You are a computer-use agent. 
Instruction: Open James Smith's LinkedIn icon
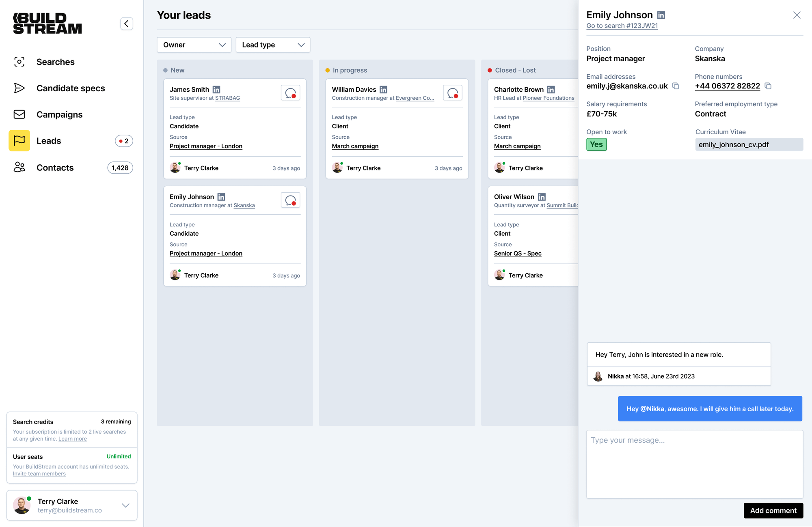(216, 89)
